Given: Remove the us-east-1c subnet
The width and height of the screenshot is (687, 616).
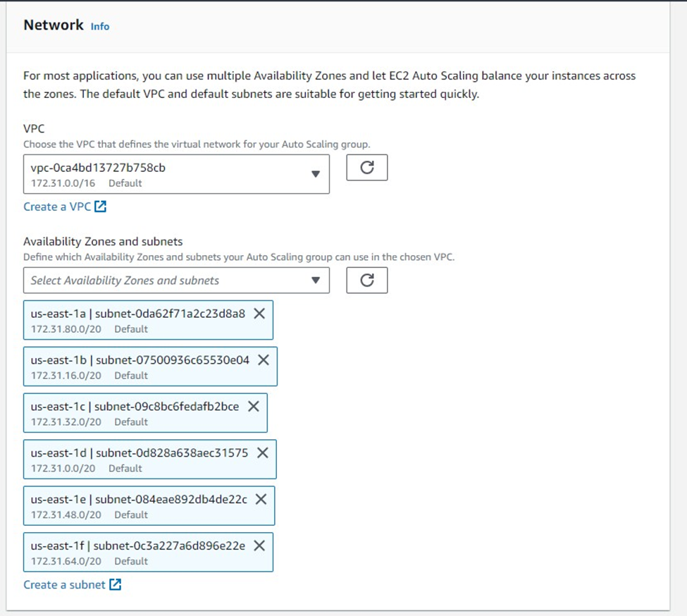Looking at the screenshot, I should (254, 407).
